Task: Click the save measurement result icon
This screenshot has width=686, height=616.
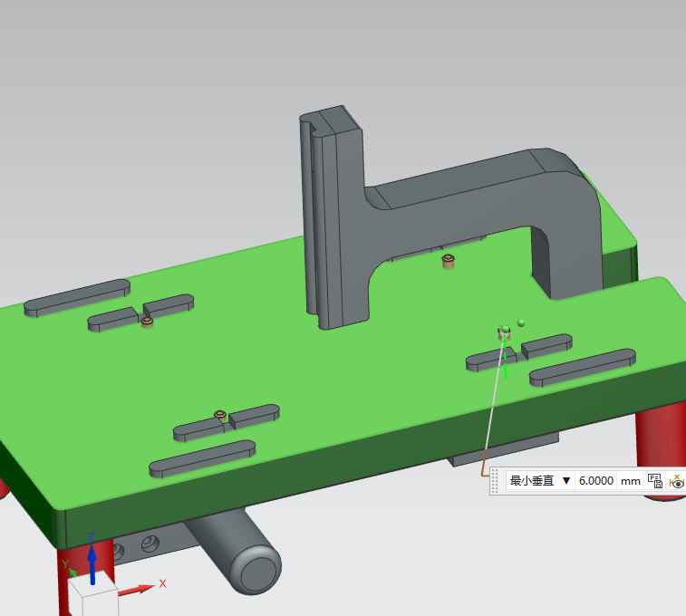Action: [x=655, y=481]
